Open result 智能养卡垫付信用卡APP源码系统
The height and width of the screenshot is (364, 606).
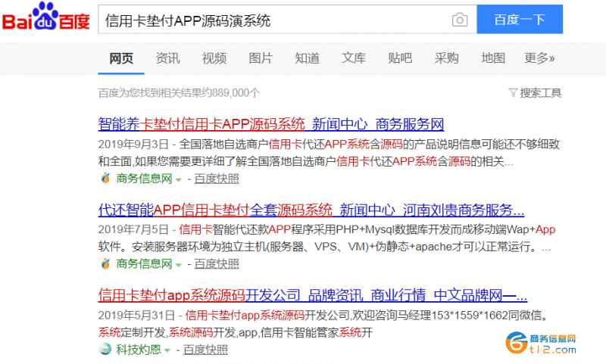pyautogui.click(x=271, y=124)
